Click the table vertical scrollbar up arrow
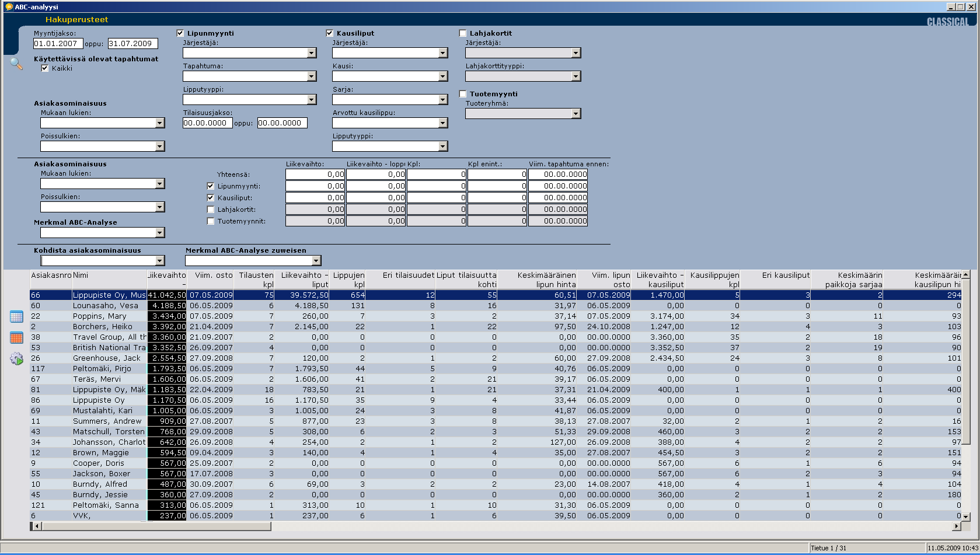This screenshot has height=555, width=980. 965,274
